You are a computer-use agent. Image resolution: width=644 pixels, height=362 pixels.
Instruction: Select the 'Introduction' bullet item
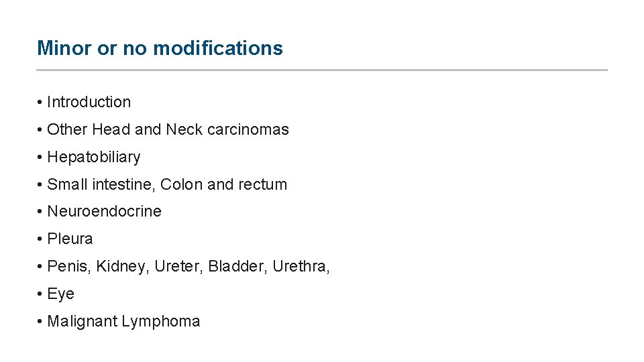point(89,103)
